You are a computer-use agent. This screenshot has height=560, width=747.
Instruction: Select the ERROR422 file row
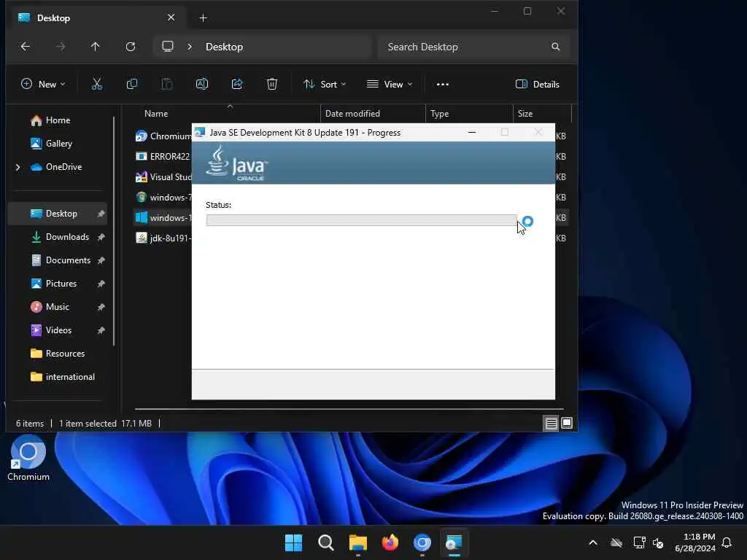tap(163, 157)
